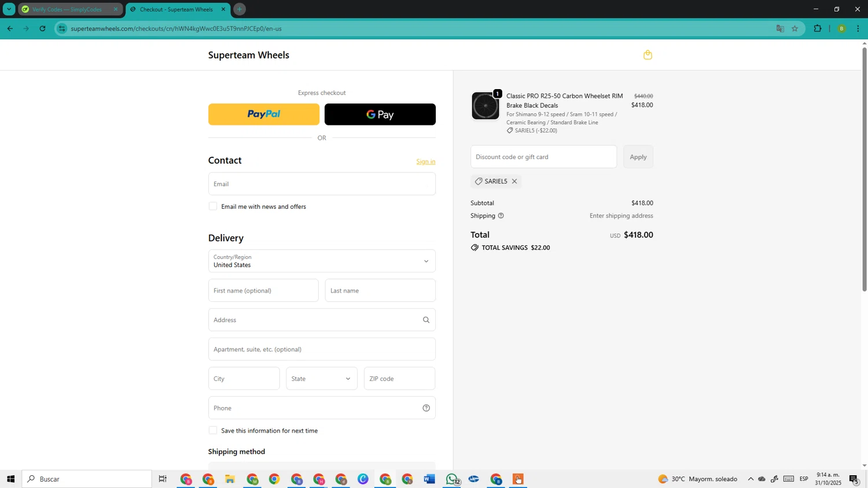Open the Windows Start menu
Viewport: 868px width, 488px height.
[10, 479]
